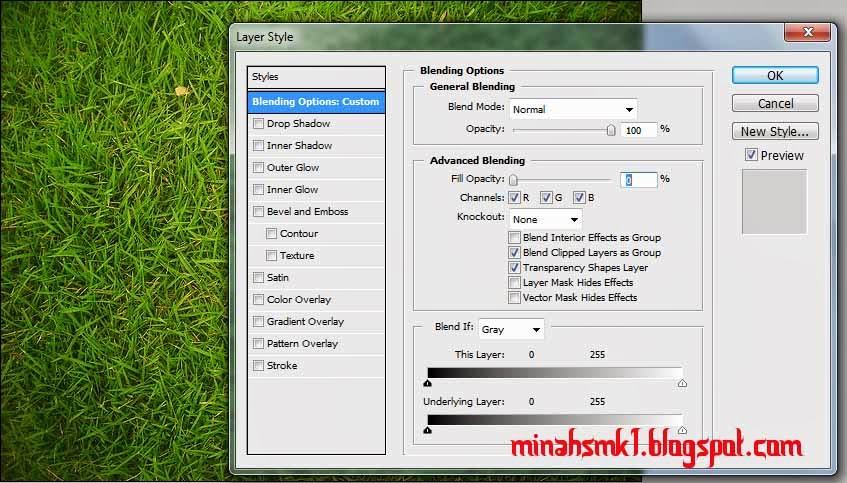Enable Bevel and Emboss checkbox
847x483 pixels.
[x=258, y=211]
